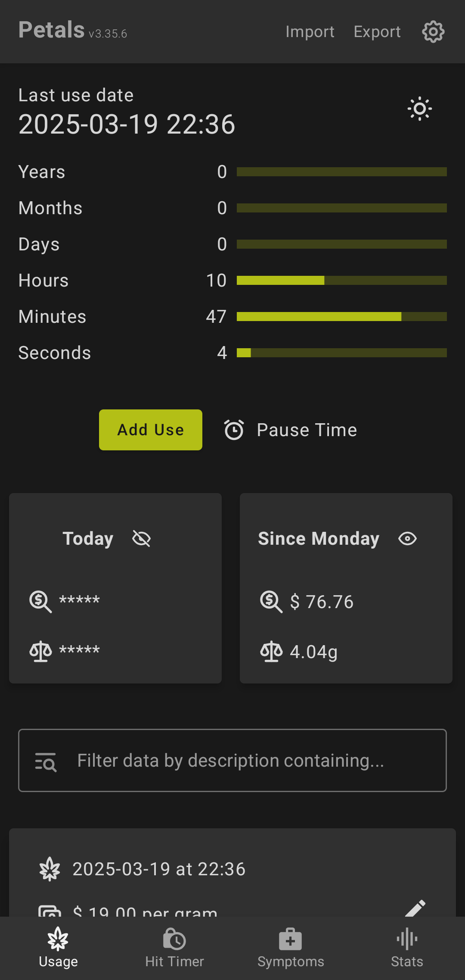Click the Minutes progress bar
The height and width of the screenshot is (980, 465).
tap(341, 317)
